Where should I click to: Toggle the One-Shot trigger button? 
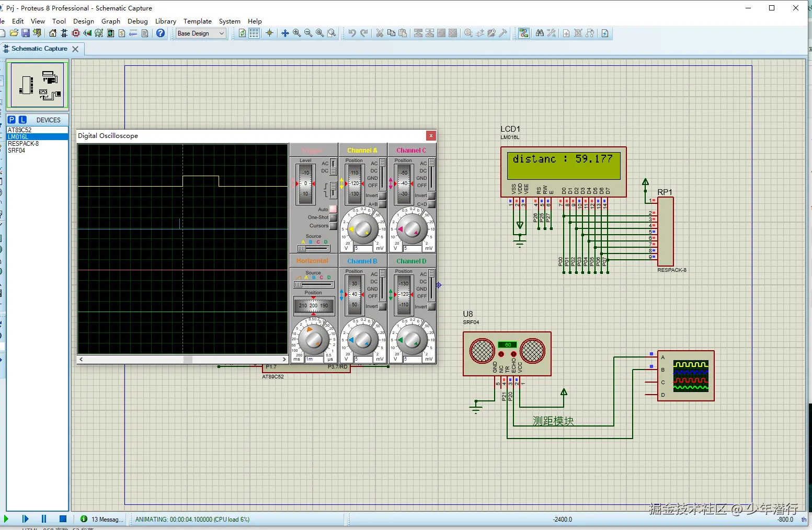coord(333,217)
